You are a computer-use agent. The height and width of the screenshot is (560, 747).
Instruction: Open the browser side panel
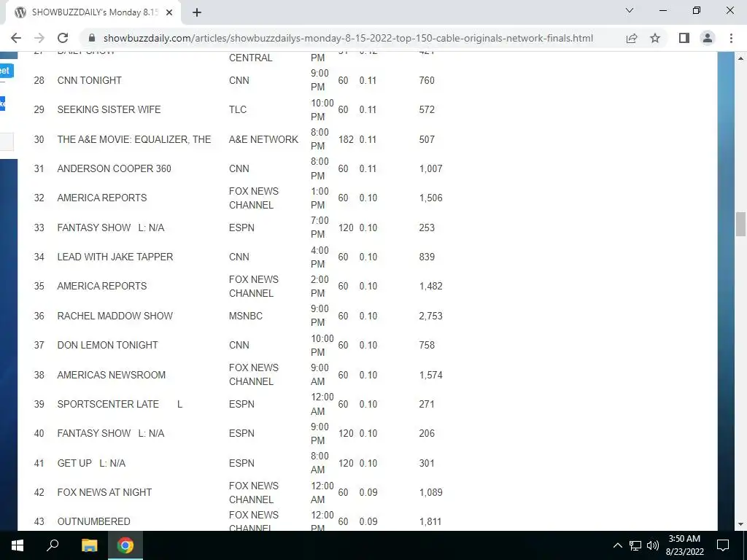coord(684,38)
